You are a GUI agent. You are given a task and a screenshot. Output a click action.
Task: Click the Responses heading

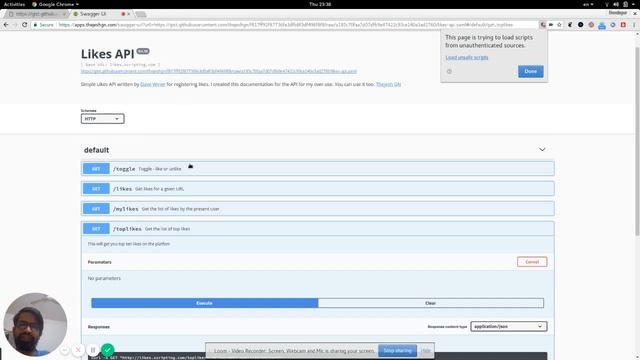click(99, 327)
